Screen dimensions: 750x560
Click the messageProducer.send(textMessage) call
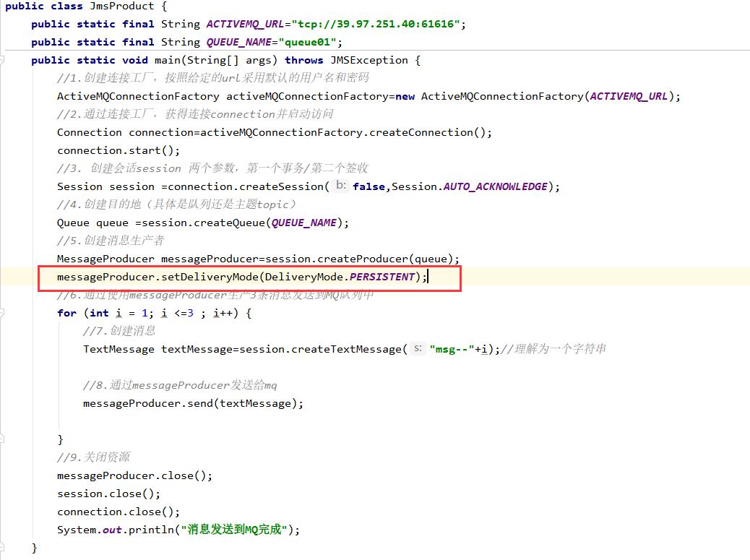[x=193, y=403]
